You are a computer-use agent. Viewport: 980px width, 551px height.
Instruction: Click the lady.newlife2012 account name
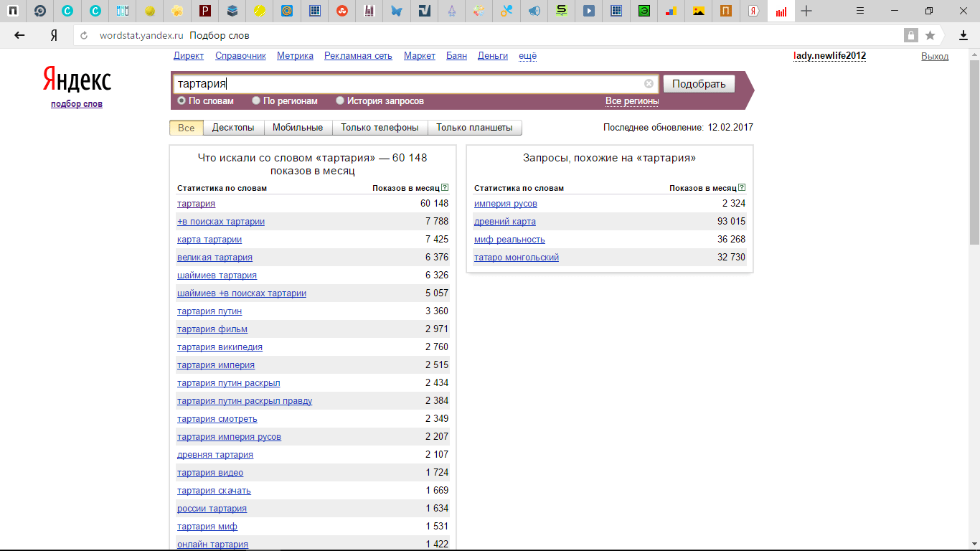[x=829, y=56]
